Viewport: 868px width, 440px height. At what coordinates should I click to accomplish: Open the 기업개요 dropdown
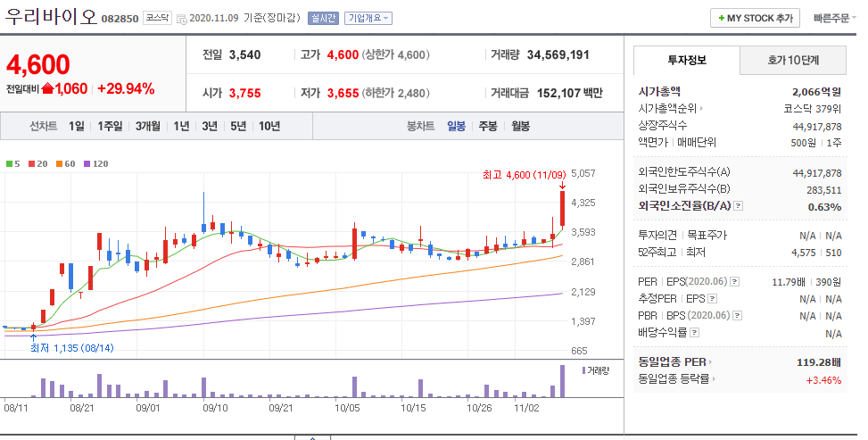point(368,18)
